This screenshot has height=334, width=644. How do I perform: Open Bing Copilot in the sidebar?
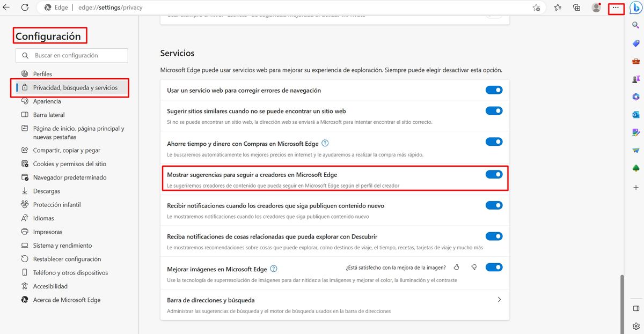point(635,8)
